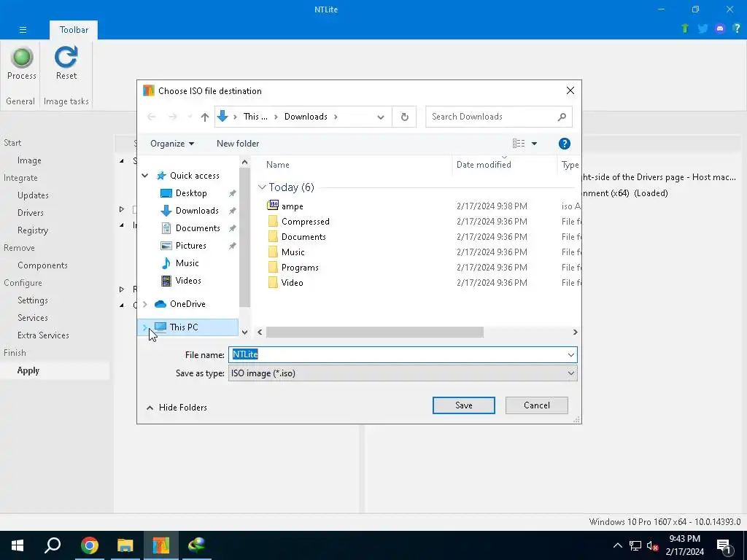
Task: Click the dialog help icon
Action: point(564,144)
